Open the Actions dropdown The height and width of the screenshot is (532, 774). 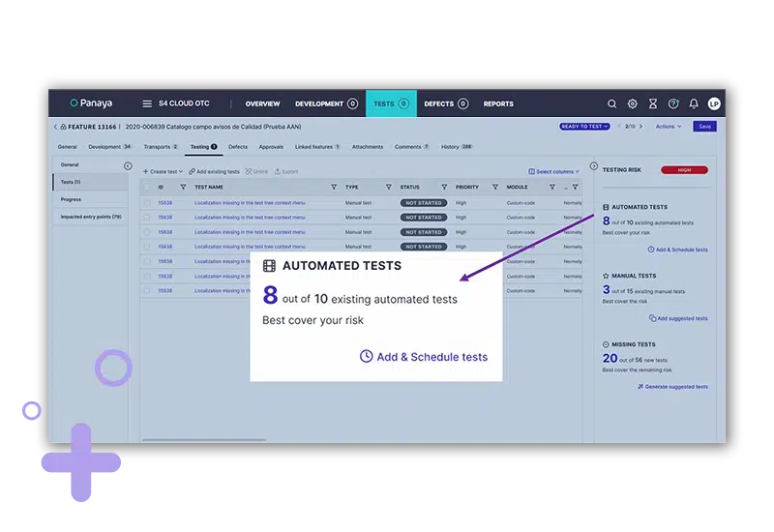[669, 127]
